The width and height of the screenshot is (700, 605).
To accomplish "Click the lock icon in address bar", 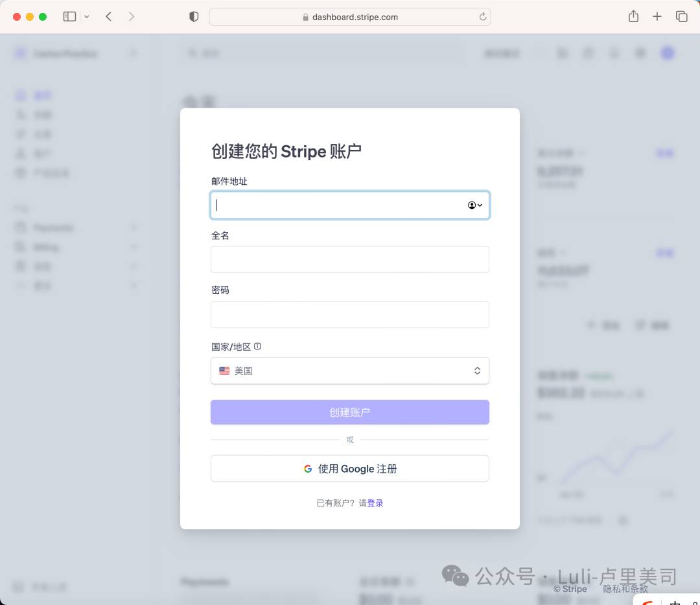I will (x=305, y=17).
